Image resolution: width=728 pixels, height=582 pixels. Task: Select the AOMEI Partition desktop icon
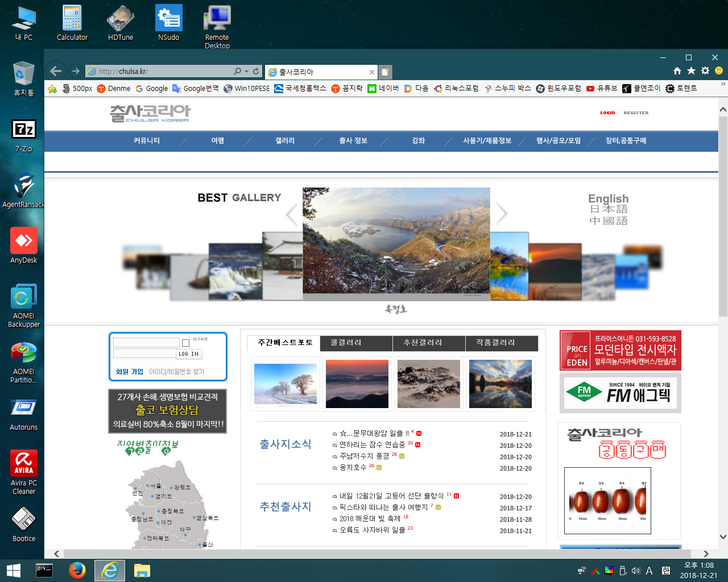coord(24,362)
